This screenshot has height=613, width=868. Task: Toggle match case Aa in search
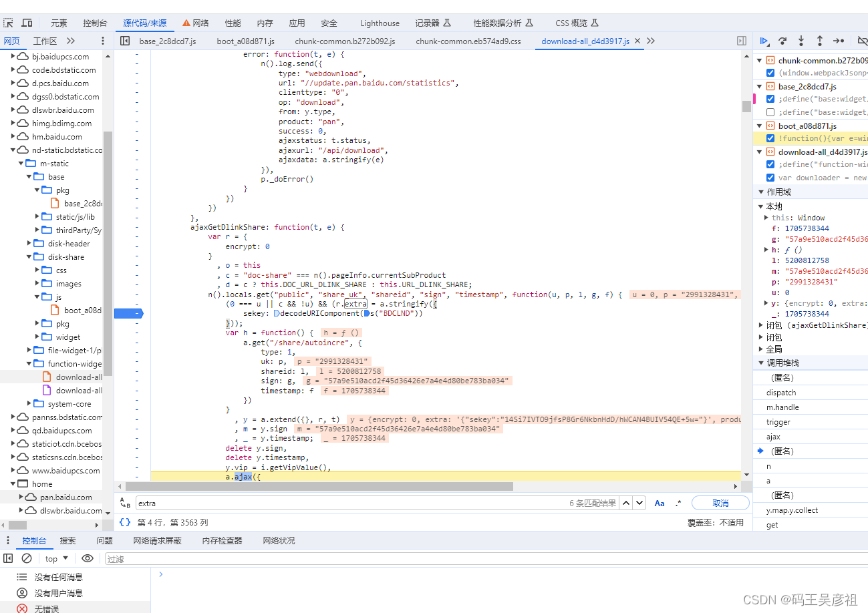(x=660, y=503)
